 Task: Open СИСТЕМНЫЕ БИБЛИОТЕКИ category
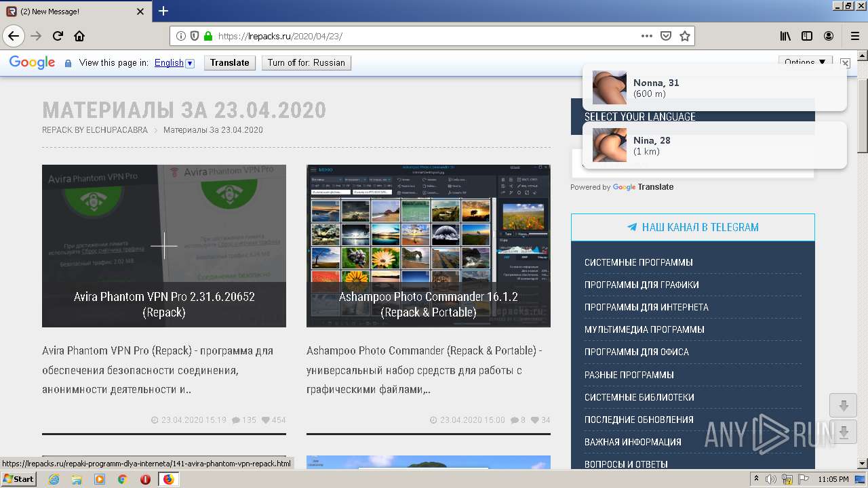tap(639, 397)
